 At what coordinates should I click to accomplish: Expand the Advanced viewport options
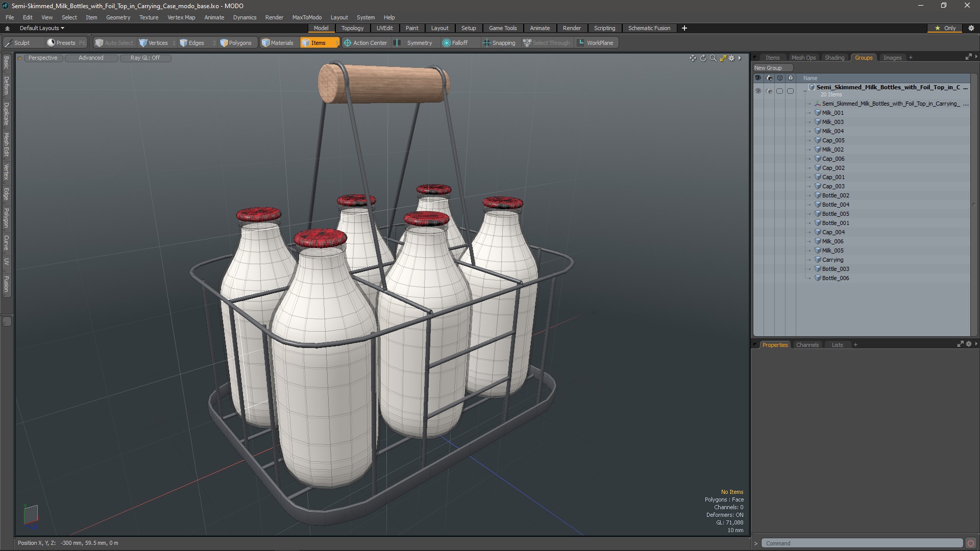click(x=91, y=58)
